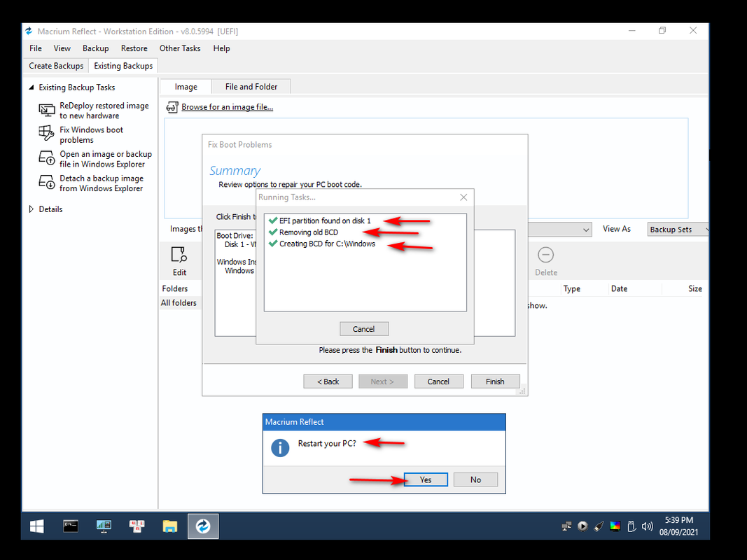Click the network tray icon
This screenshot has height=560, width=747.
(566, 526)
